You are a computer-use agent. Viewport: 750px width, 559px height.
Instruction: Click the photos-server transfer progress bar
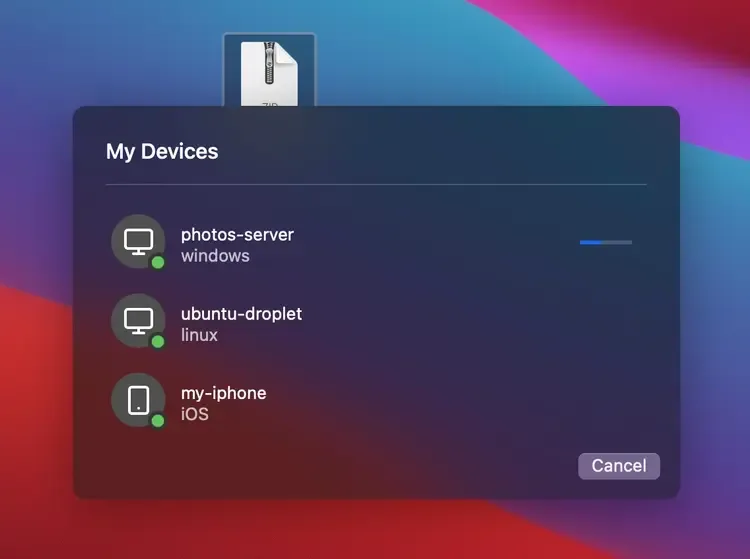coord(606,242)
